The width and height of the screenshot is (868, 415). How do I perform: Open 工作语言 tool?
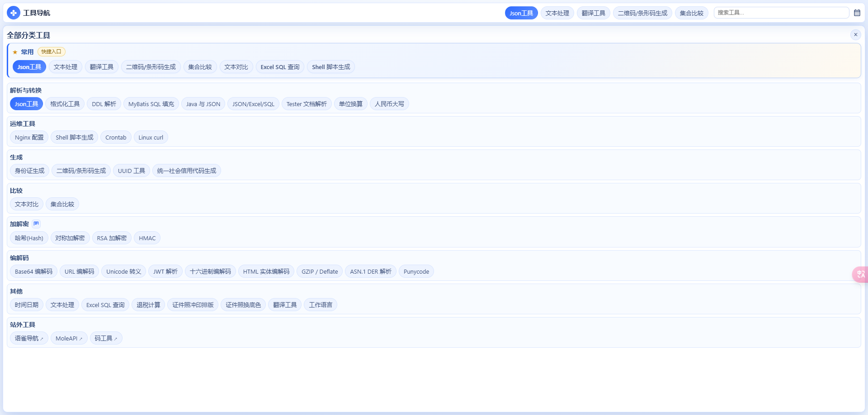[x=321, y=305]
